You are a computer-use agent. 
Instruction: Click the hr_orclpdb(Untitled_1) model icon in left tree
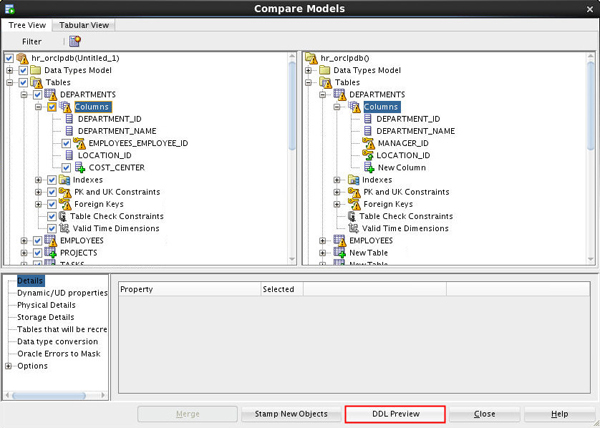coord(23,58)
